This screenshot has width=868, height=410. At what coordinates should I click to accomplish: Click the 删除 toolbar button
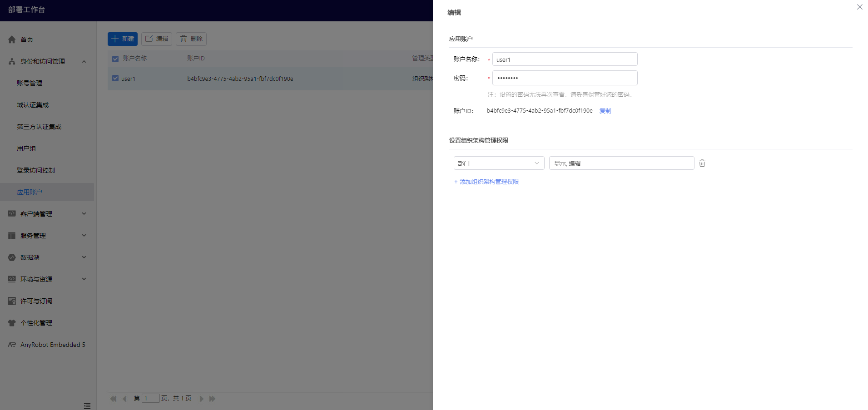click(x=191, y=39)
